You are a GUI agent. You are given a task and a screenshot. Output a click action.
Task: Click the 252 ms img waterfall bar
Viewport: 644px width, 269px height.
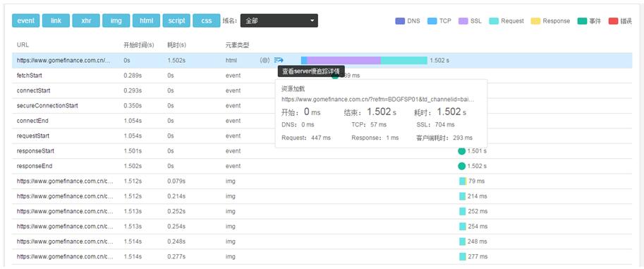[463, 211]
